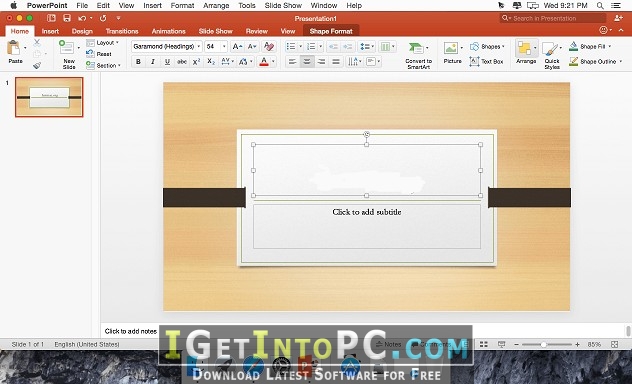Toggle Underline formatting button
Screen dimensions: 632x384
tap(167, 62)
